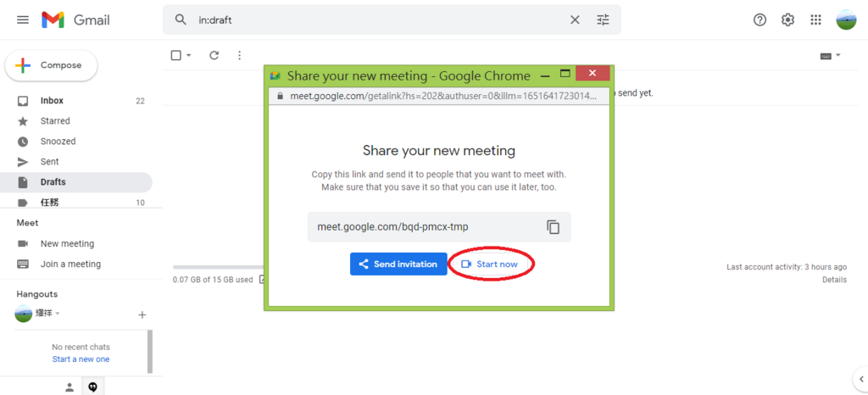The height and width of the screenshot is (395, 868).
Task: Go to the Sent folder
Action: pos(49,162)
